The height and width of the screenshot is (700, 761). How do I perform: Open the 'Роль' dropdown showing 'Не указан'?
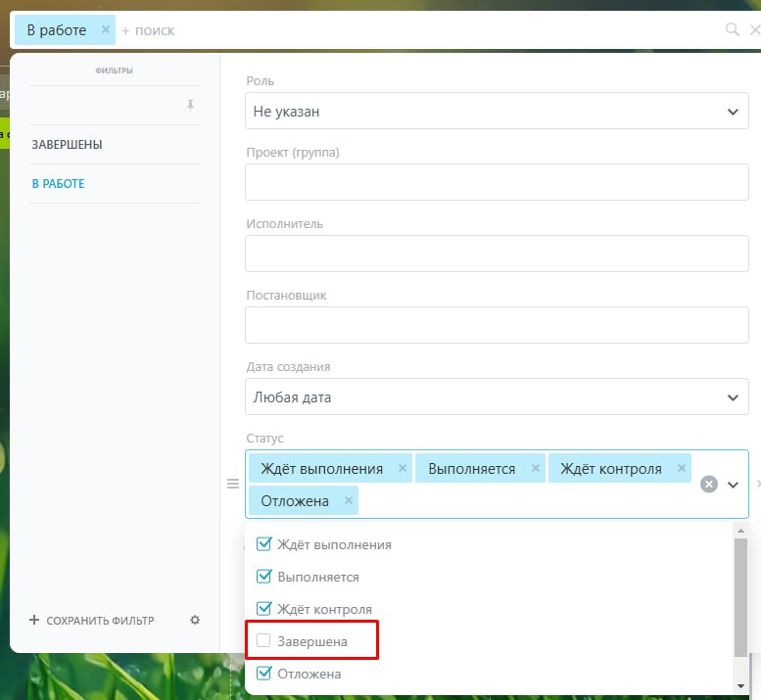pos(497,111)
